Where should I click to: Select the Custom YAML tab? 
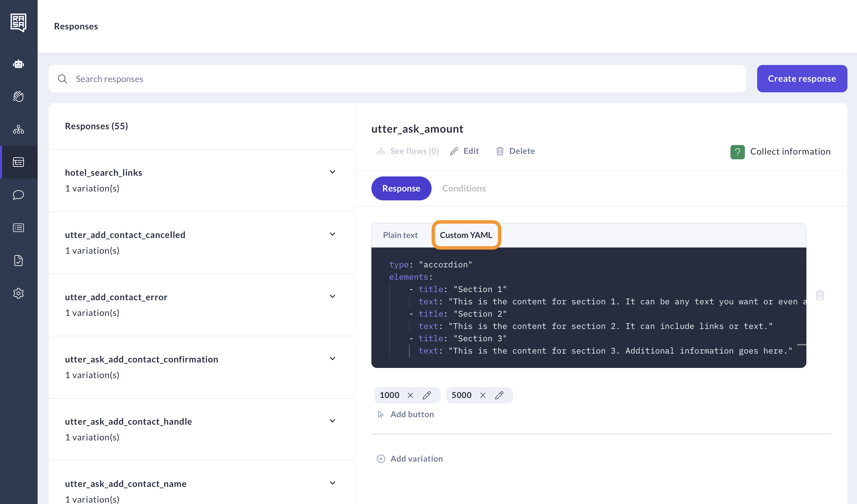tap(466, 235)
